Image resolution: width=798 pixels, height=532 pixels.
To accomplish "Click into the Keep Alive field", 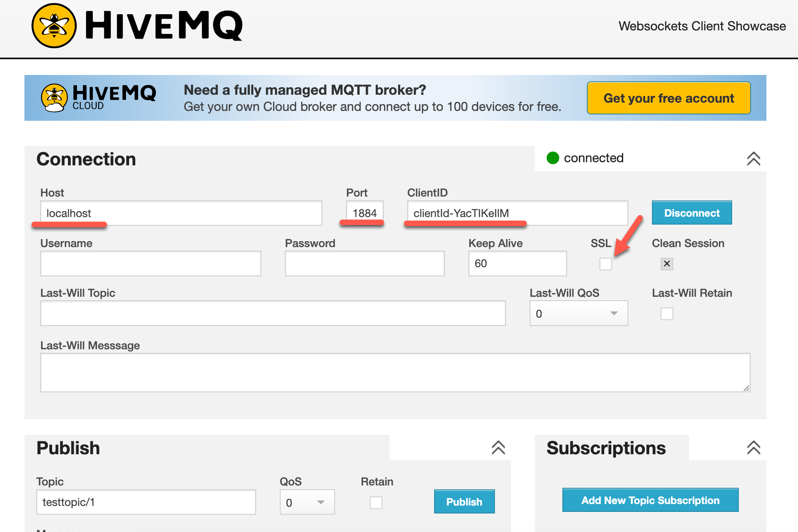I will click(517, 263).
